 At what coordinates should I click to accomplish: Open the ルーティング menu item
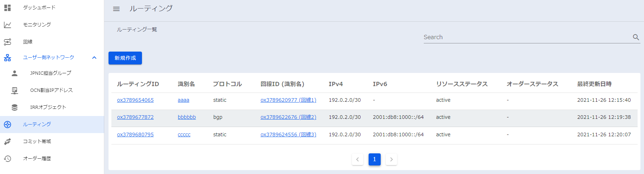[37, 125]
